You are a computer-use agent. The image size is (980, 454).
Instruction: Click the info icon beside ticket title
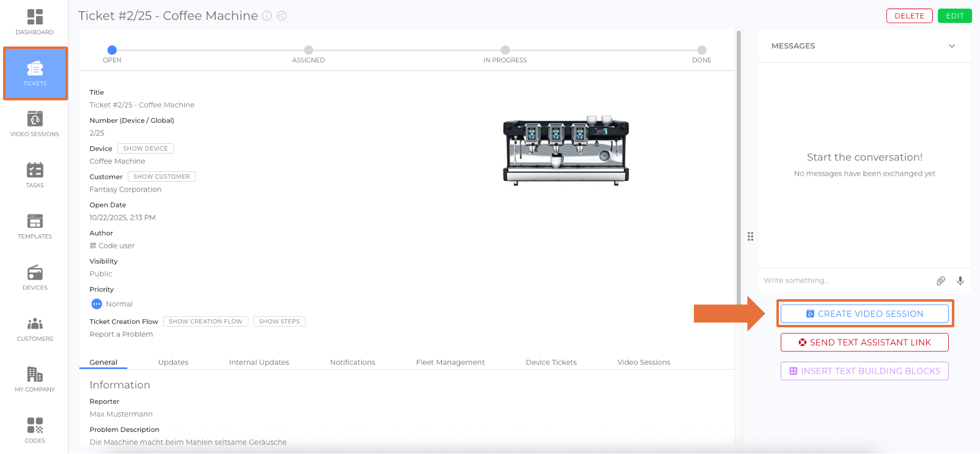pyautogui.click(x=267, y=16)
